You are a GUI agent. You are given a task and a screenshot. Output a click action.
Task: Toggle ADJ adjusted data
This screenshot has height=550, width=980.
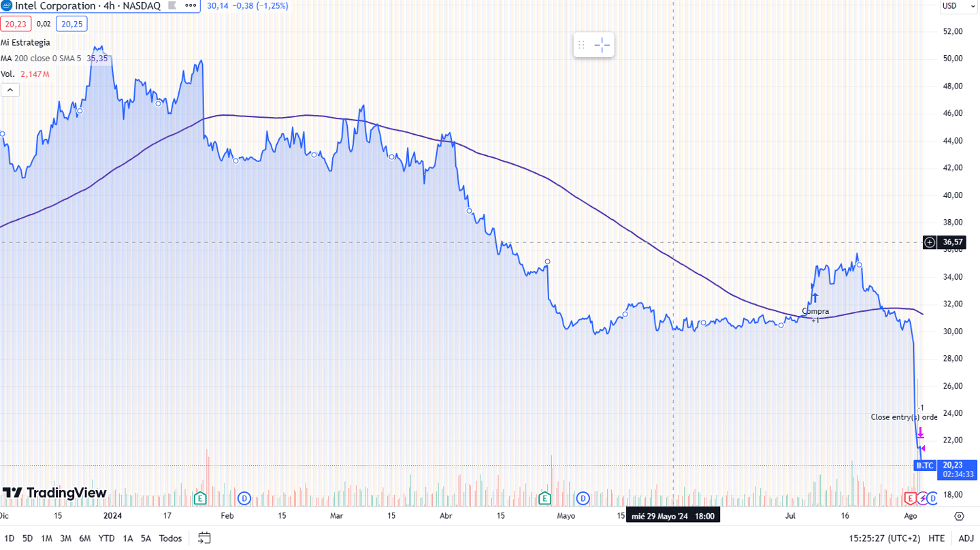[966, 538]
